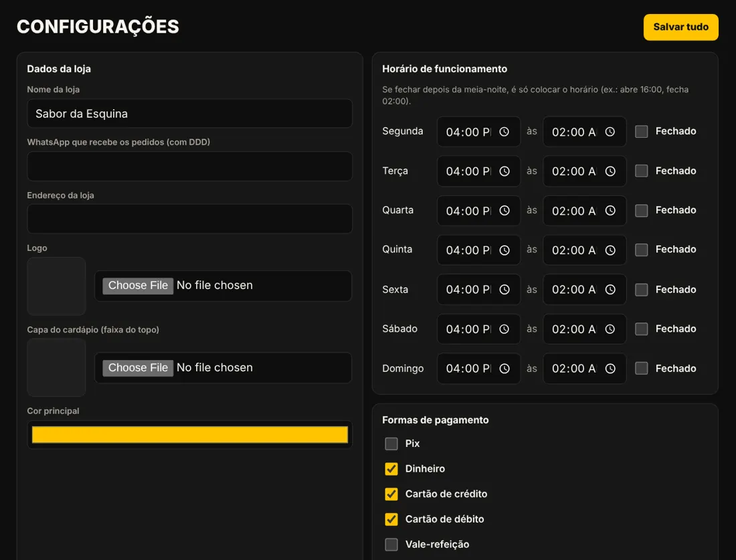Mark Sexta as Fechado
This screenshot has width=736, height=560.
pyautogui.click(x=641, y=290)
